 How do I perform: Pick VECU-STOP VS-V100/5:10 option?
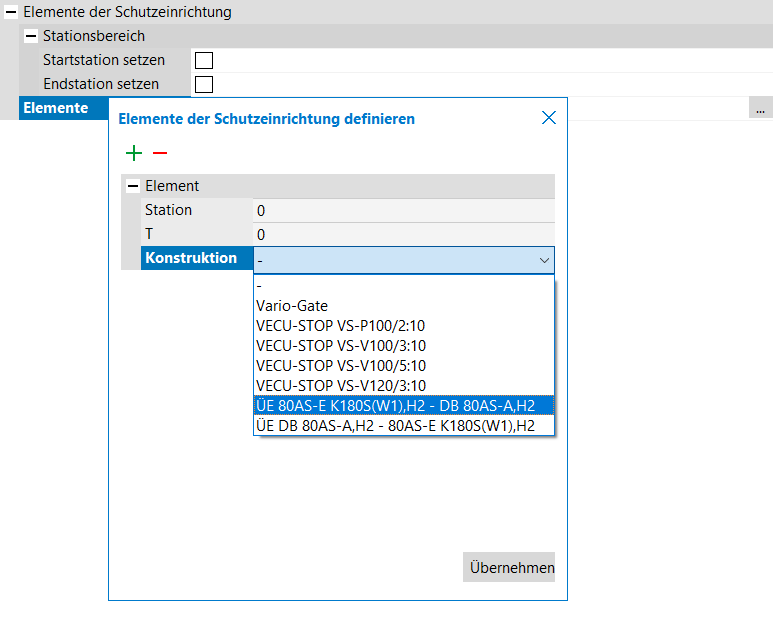click(341, 366)
